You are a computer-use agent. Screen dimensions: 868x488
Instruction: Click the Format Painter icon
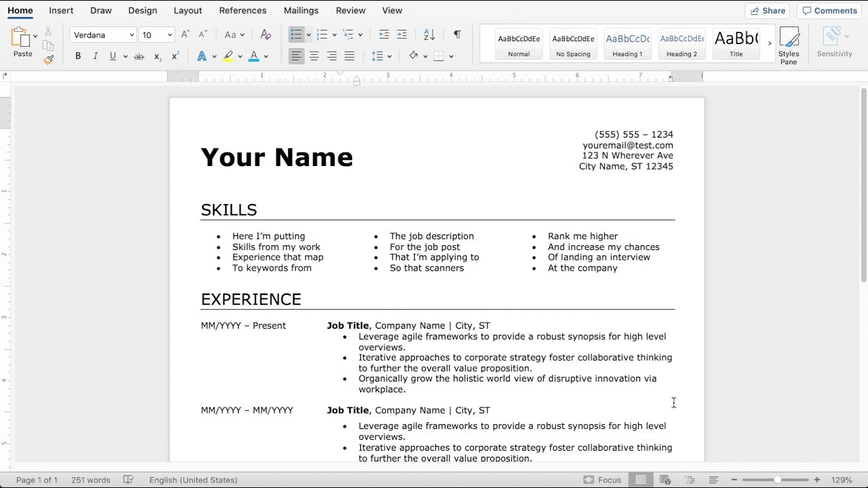(x=48, y=60)
